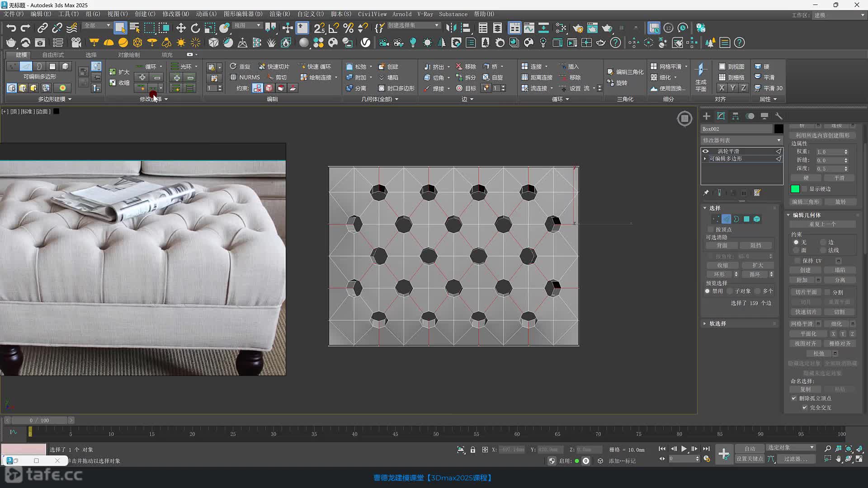Image resolution: width=868 pixels, height=488 pixels.
Task: Select Element sub-object level cube icon
Action: tap(757, 219)
